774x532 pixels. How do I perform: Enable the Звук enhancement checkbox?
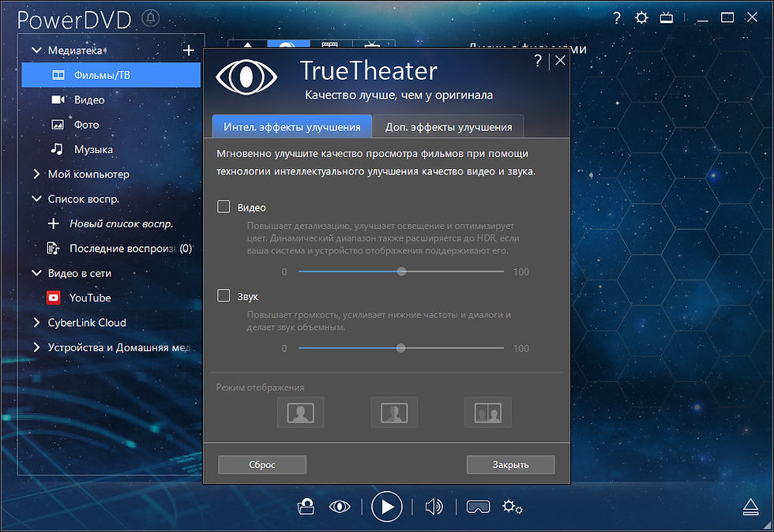224,295
